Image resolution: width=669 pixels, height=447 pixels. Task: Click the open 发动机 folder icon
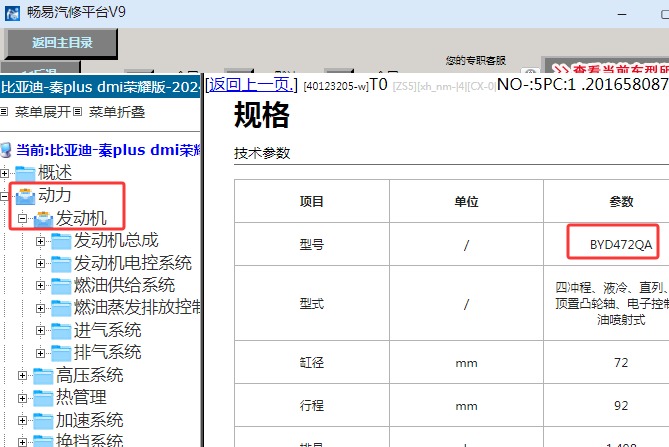click(x=43, y=219)
